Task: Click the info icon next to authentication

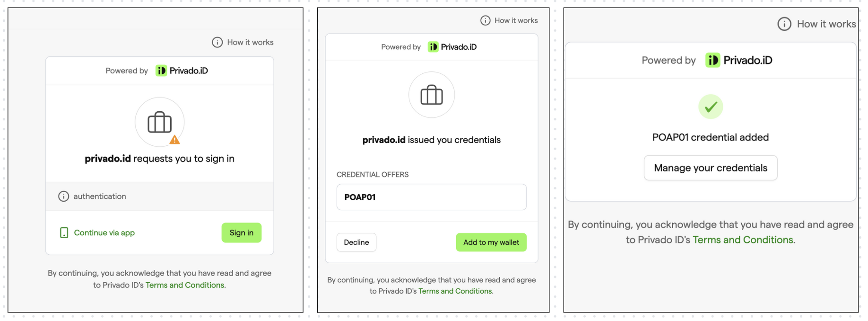Action: (63, 196)
